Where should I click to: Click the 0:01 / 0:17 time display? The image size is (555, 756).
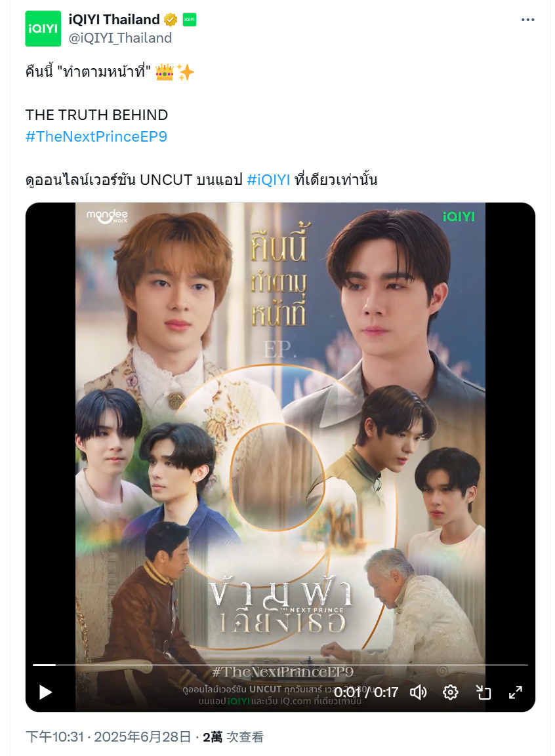click(x=366, y=692)
